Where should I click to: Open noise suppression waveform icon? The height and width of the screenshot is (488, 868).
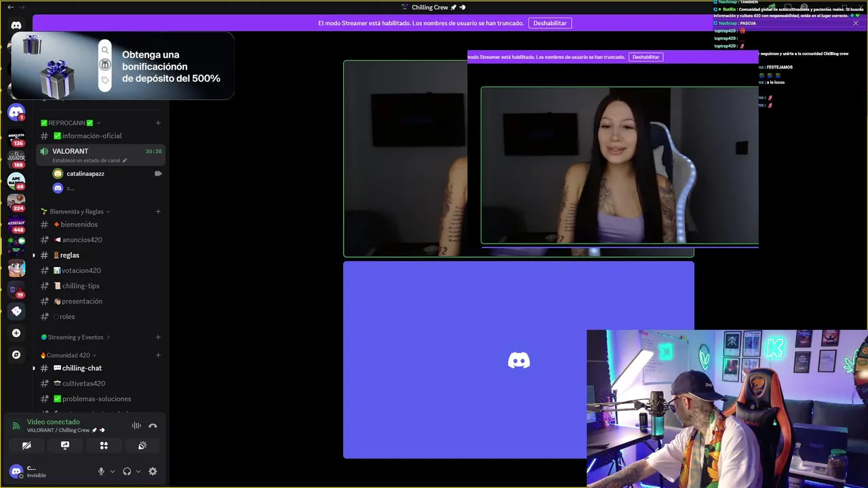(x=136, y=426)
